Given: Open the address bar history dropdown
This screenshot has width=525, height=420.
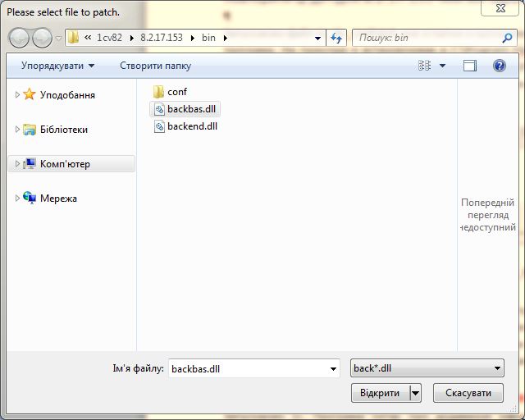Looking at the screenshot, I should (x=317, y=39).
